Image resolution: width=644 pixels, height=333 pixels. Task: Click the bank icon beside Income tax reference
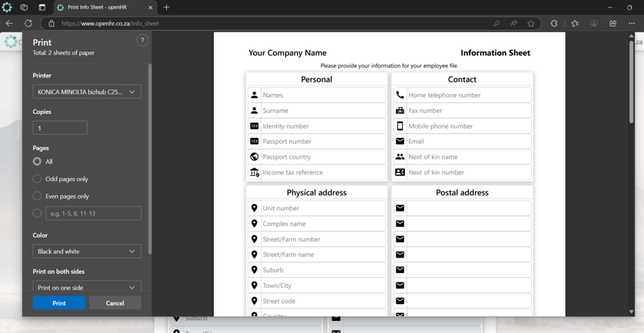pos(254,172)
